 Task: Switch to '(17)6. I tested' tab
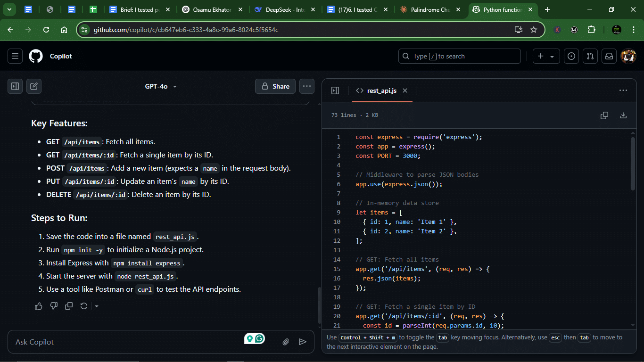click(358, 9)
